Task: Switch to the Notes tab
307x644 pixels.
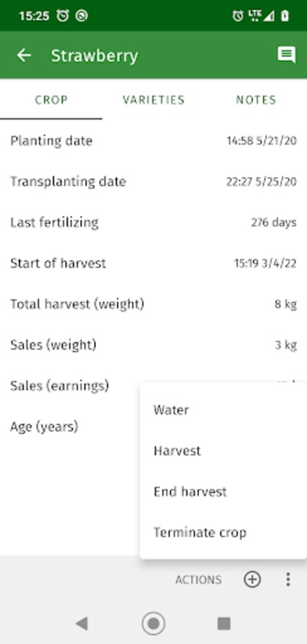Action: [x=255, y=100]
